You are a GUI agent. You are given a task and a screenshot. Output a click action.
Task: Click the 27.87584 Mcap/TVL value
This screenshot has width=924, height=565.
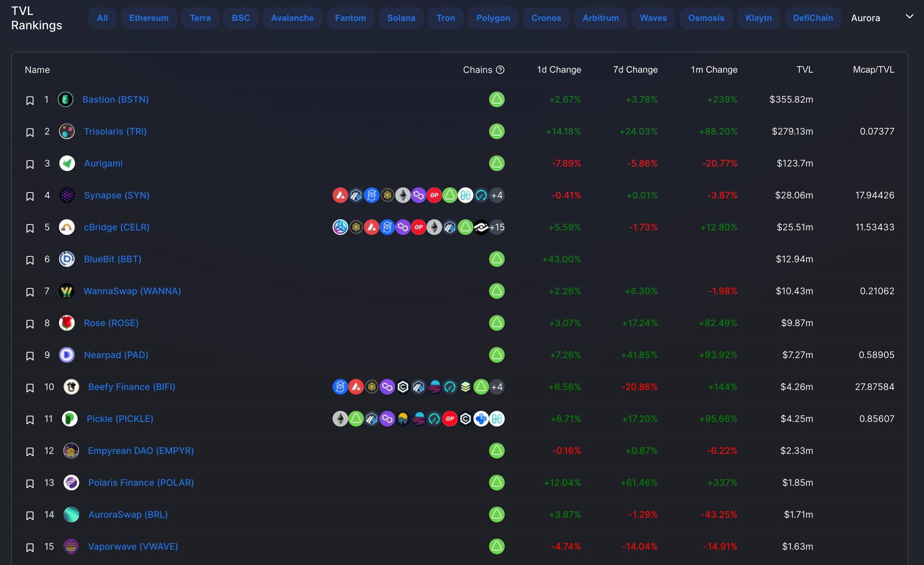(875, 387)
